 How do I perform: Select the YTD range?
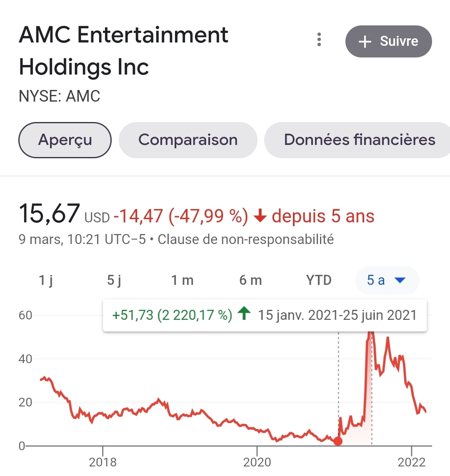[x=319, y=280]
